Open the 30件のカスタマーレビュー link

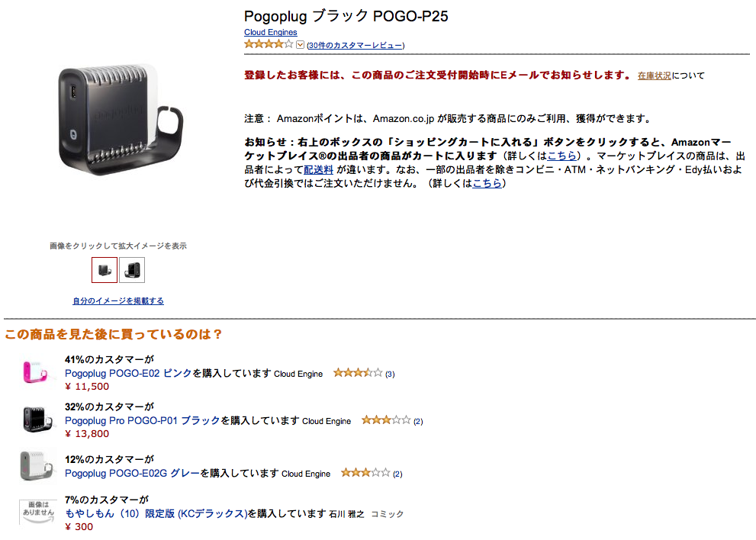coord(355,45)
